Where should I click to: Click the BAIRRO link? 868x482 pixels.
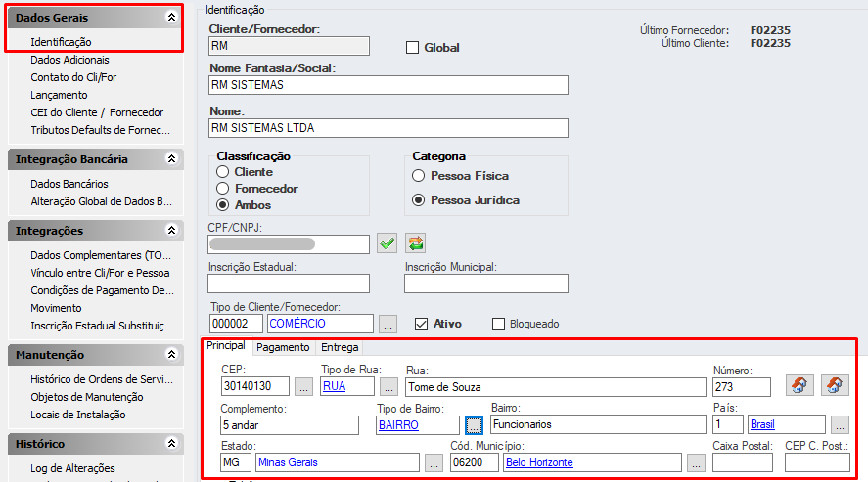pos(398,425)
